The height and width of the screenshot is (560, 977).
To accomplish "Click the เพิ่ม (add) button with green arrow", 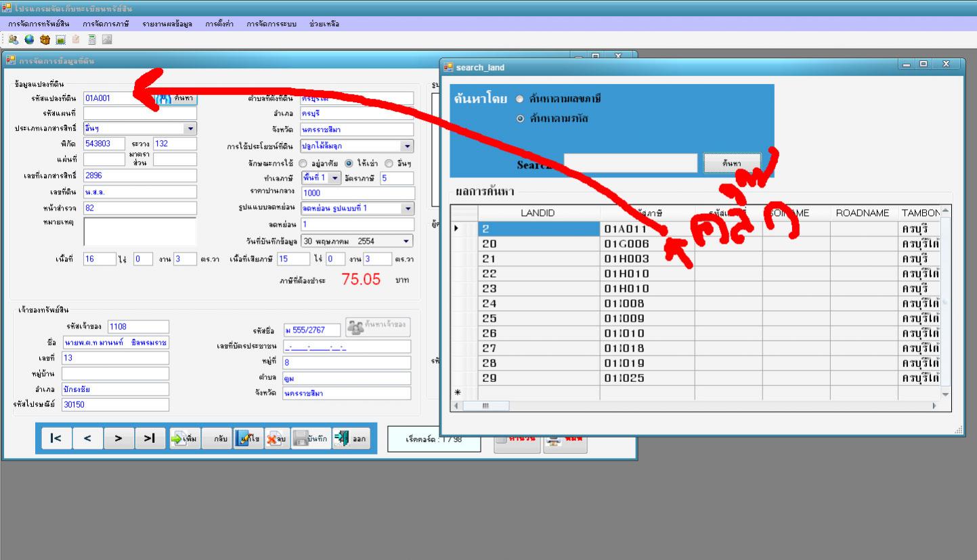I will (x=184, y=439).
